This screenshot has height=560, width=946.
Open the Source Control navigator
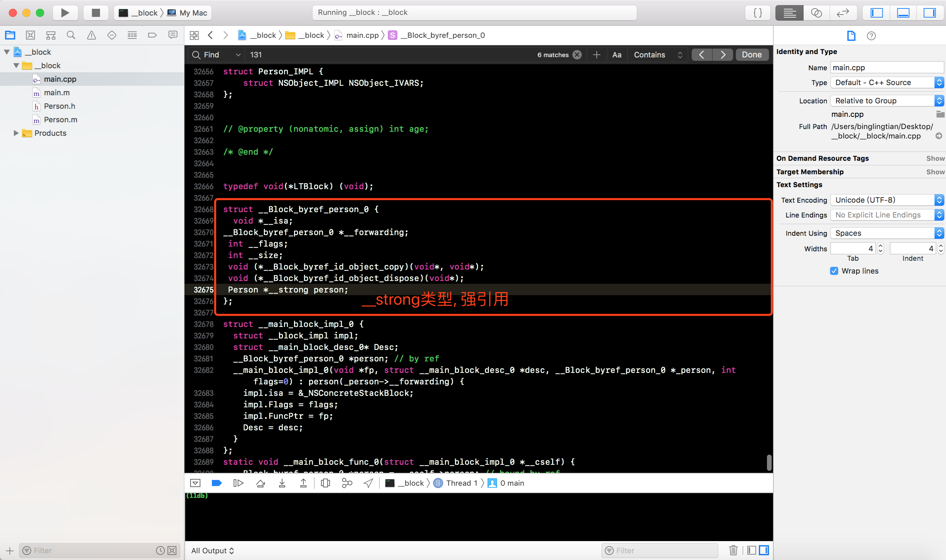pos(31,35)
